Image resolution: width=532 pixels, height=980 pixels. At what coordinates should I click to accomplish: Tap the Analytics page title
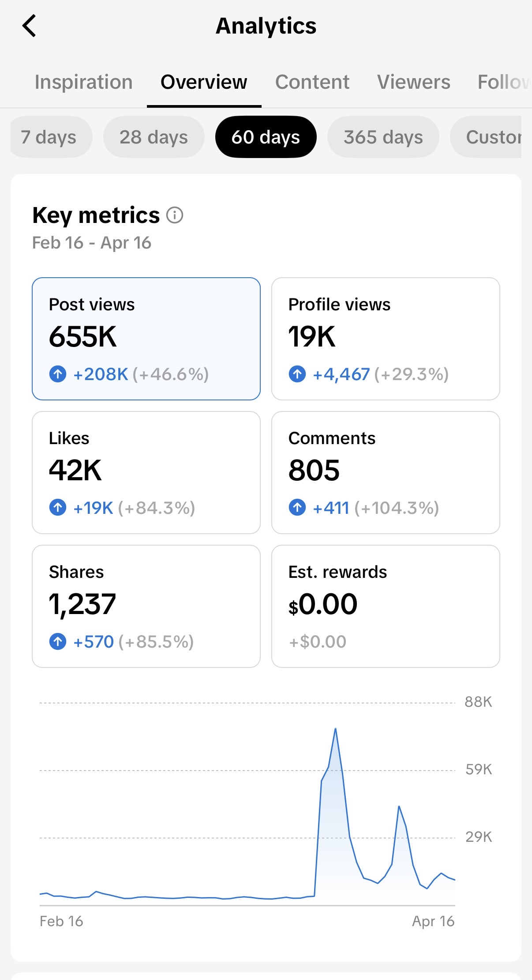[x=266, y=26]
